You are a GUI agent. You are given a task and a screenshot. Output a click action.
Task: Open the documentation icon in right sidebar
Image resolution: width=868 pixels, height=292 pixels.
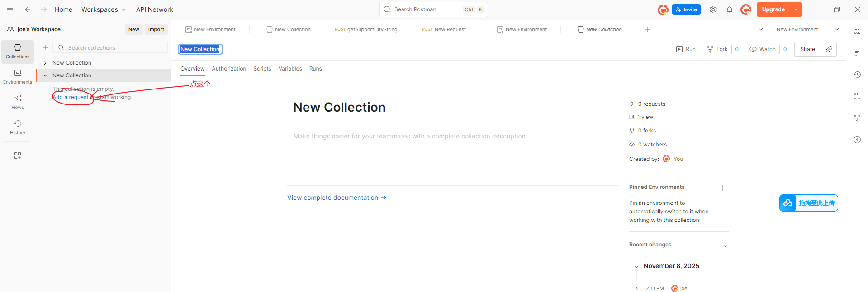857,31
